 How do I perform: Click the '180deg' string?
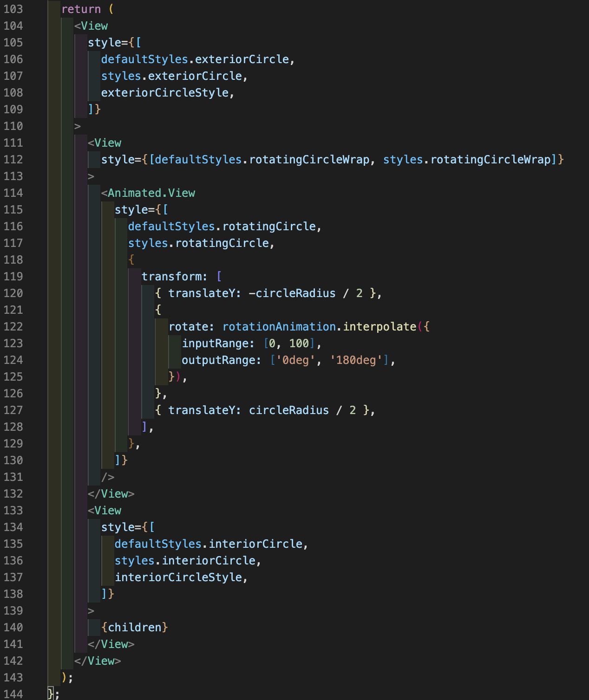coord(356,360)
